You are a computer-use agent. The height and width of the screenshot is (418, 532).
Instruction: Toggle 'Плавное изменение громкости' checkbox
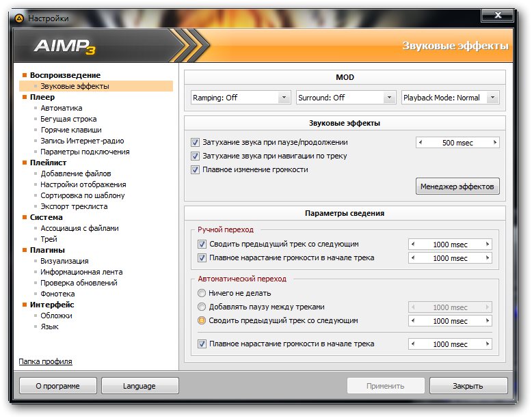pyautogui.click(x=196, y=169)
